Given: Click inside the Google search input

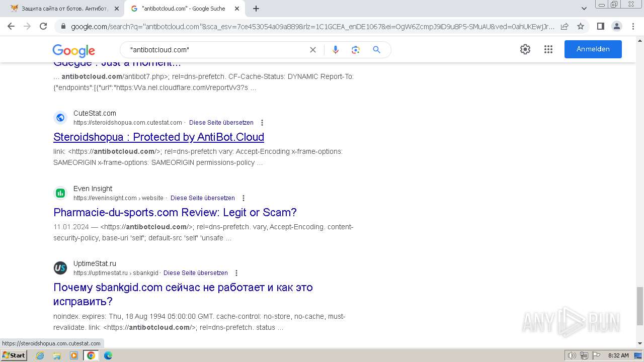Looking at the screenshot, I should (216, 50).
